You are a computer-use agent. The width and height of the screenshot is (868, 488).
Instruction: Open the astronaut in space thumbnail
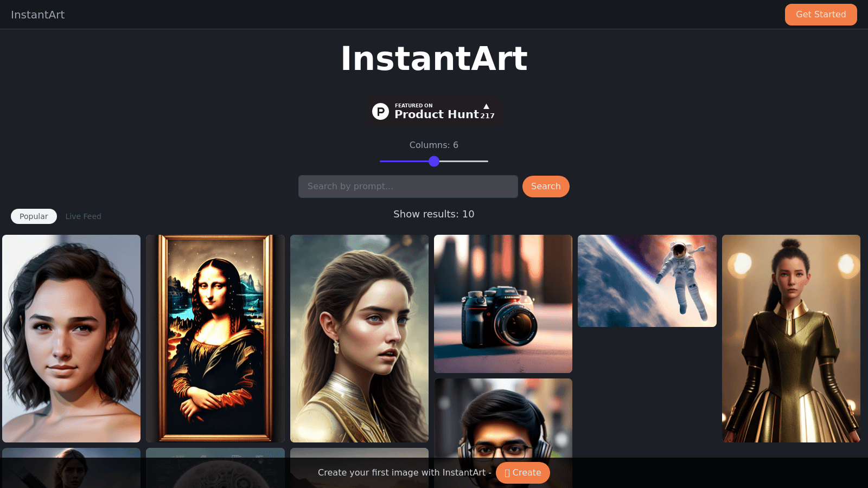647,281
